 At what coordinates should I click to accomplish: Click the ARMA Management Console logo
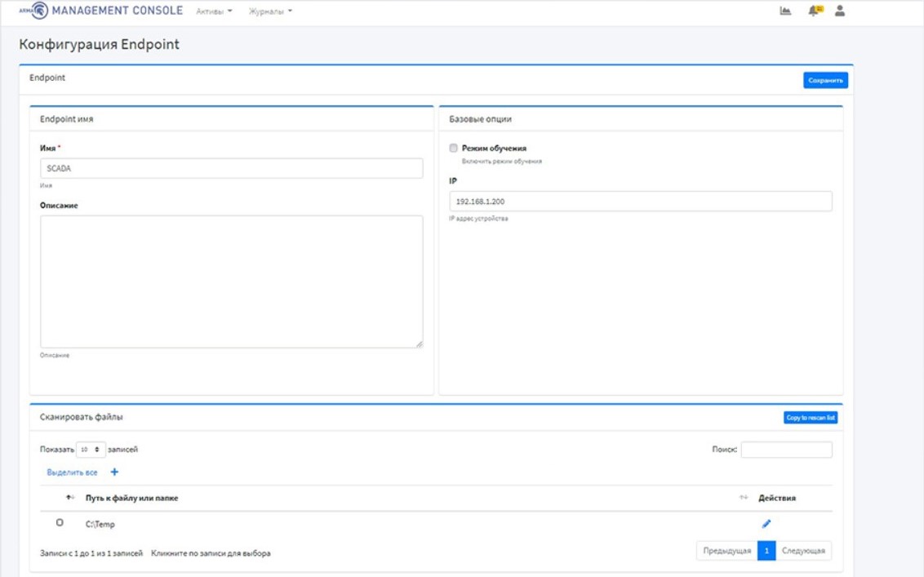pyautogui.click(x=101, y=11)
